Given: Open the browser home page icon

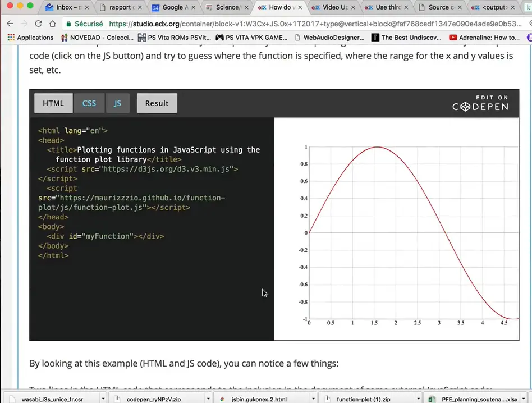Looking at the screenshot, I should [x=52, y=24].
